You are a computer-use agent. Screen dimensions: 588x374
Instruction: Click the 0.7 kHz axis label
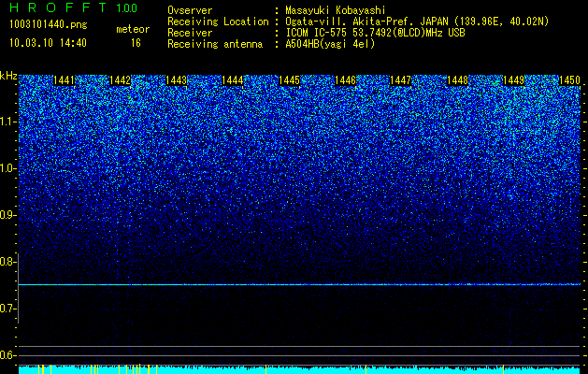(6, 309)
